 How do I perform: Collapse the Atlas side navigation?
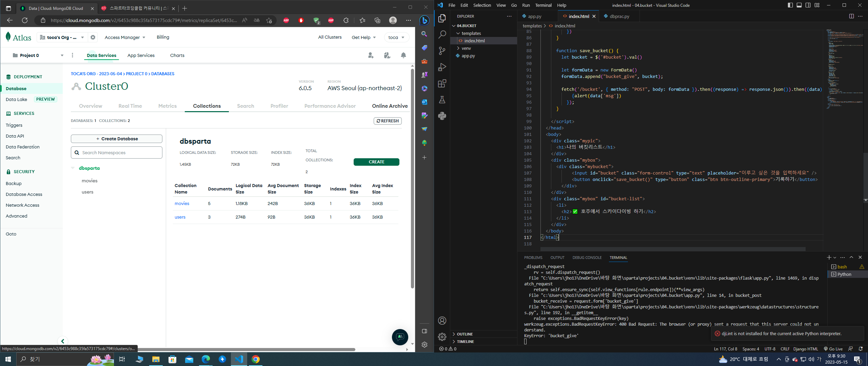pos(63,341)
